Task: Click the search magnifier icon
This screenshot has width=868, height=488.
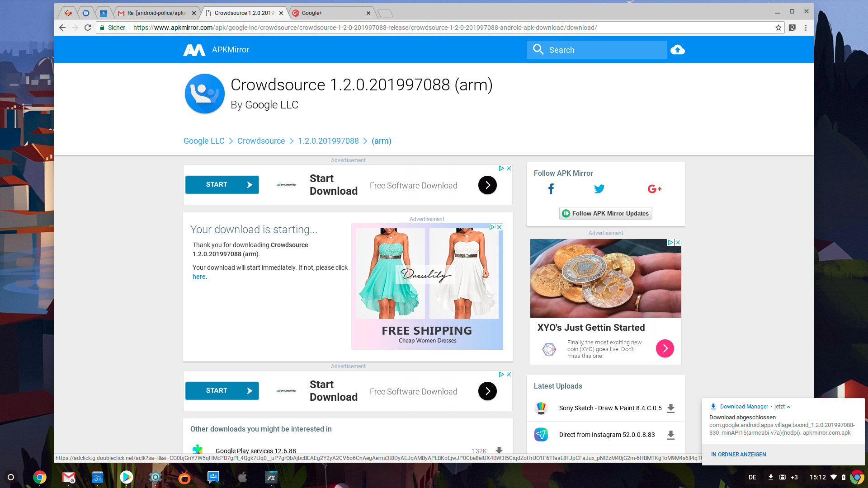Action: [x=538, y=49]
